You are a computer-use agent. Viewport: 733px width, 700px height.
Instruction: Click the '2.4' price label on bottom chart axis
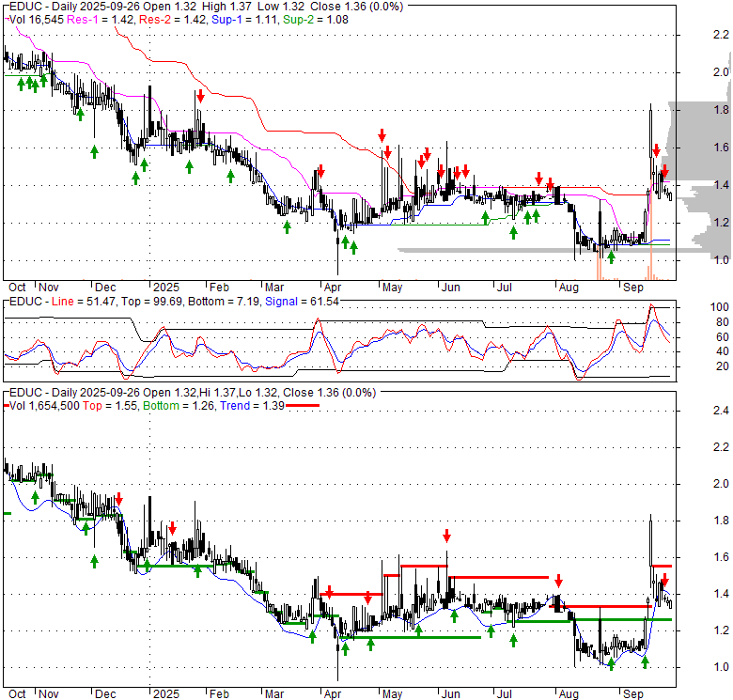click(721, 411)
